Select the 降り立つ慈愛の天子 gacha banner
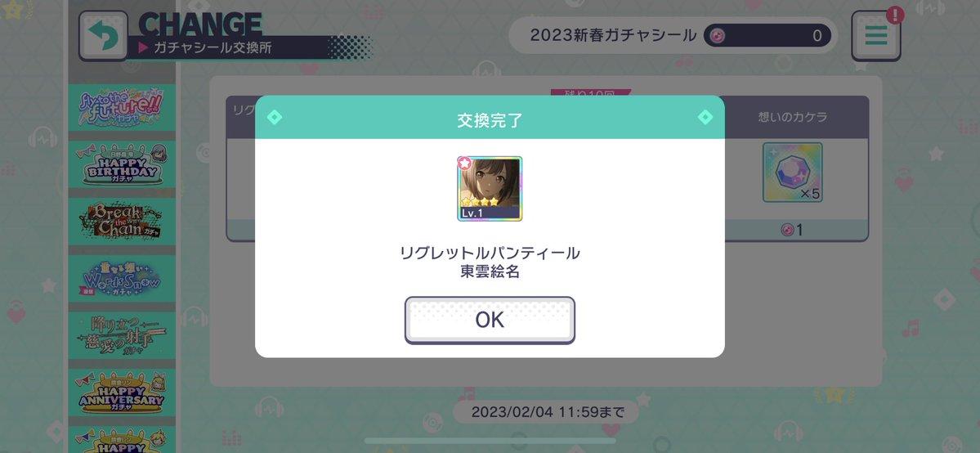 click(x=121, y=334)
